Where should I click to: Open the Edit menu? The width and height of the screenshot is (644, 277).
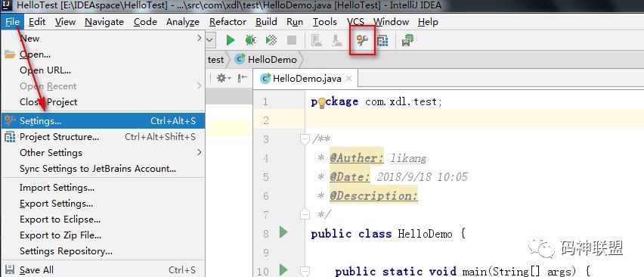pyautogui.click(x=37, y=22)
